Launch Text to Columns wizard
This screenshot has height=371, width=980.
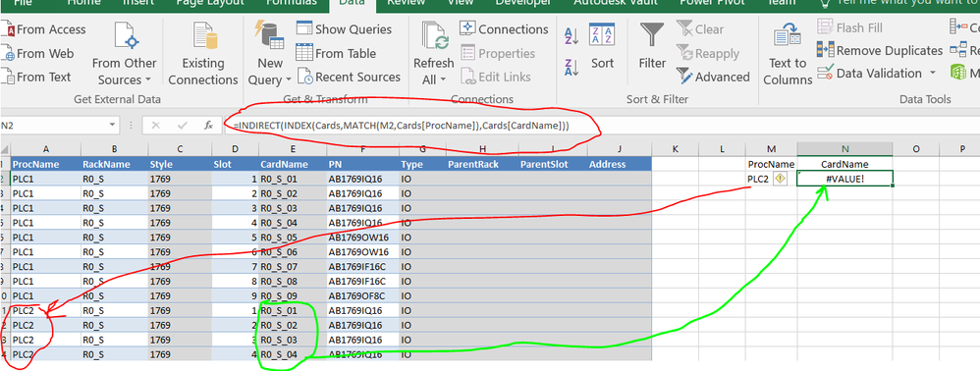pyautogui.click(x=788, y=54)
